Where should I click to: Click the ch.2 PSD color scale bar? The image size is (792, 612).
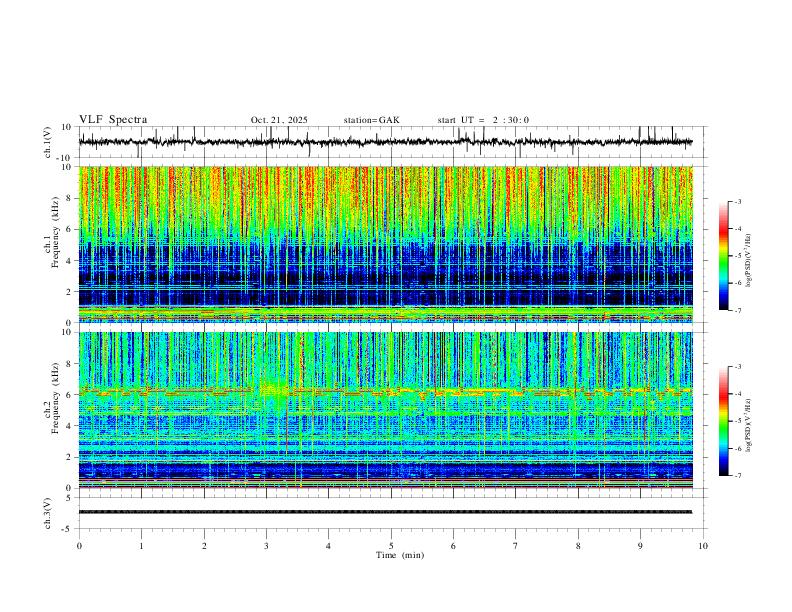[723, 421]
